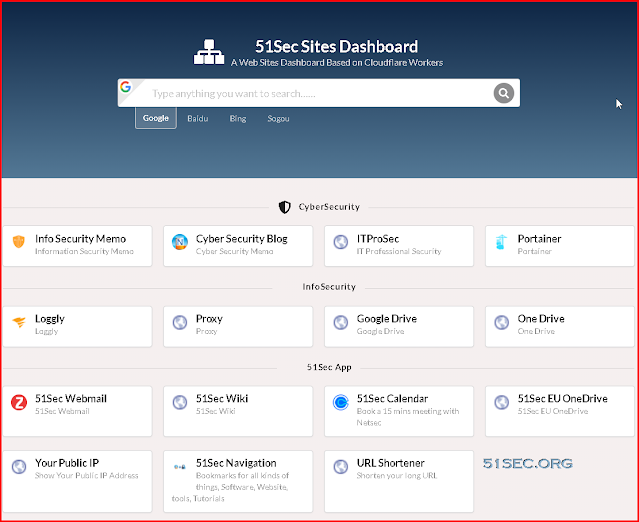Image resolution: width=639 pixels, height=522 pixels.
Task: Open the Proxy title link
Action: [209, 319]
